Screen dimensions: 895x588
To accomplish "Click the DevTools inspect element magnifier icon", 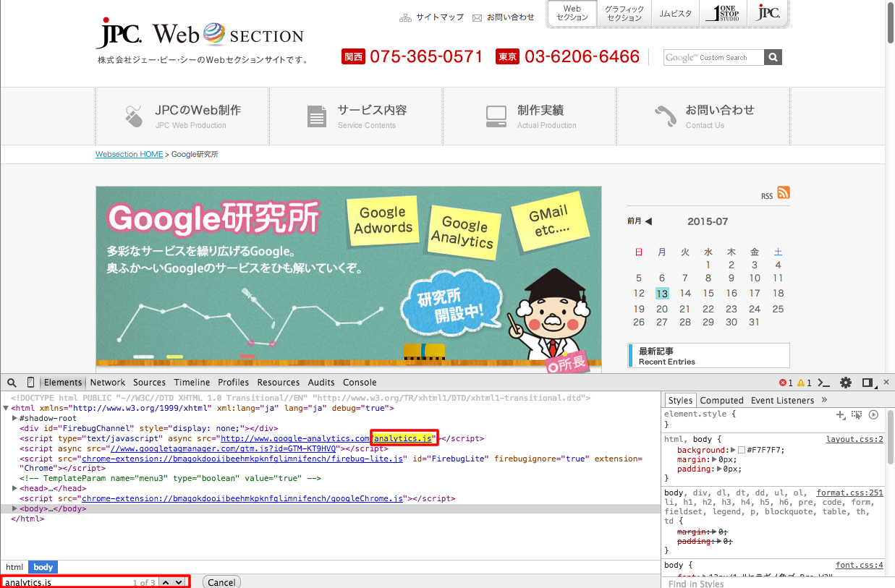I will tap(12, 383).
